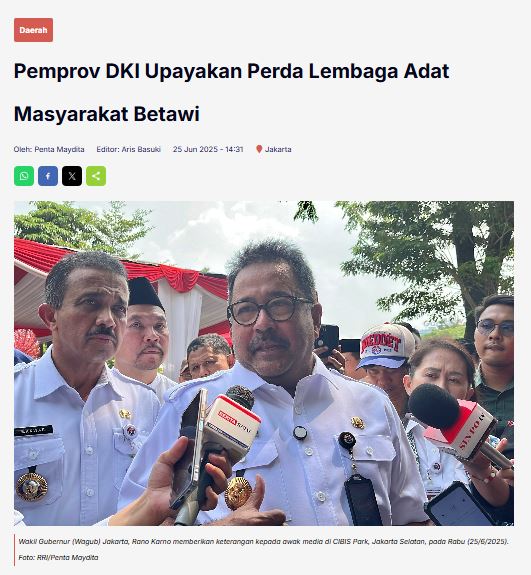
Task: Click the editor name Aris Basuki
Action: point(141,149)
